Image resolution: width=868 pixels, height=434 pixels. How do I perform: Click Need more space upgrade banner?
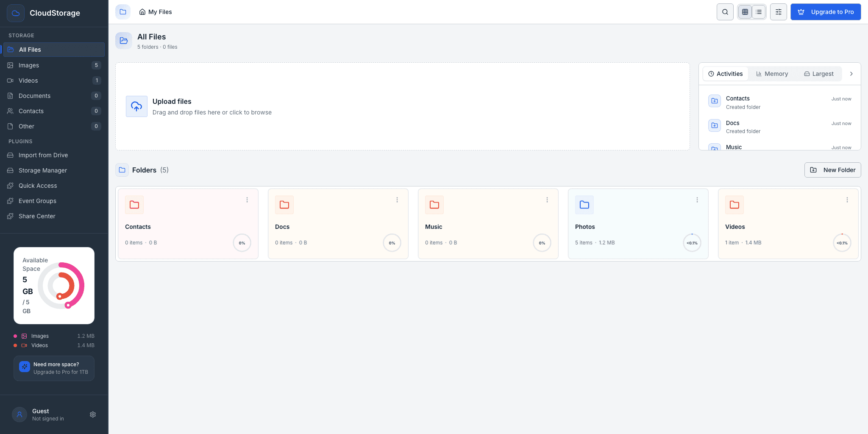pos(54,368)
